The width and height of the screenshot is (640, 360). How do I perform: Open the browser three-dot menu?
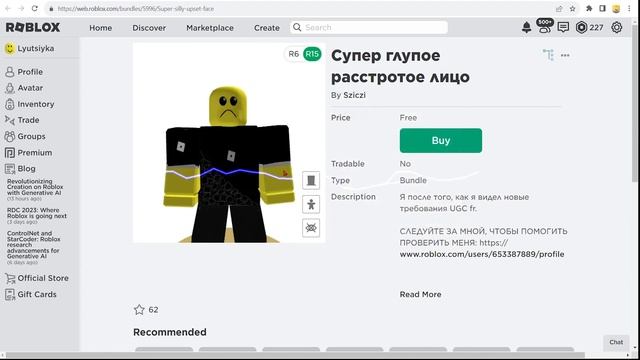coord(629,9)
